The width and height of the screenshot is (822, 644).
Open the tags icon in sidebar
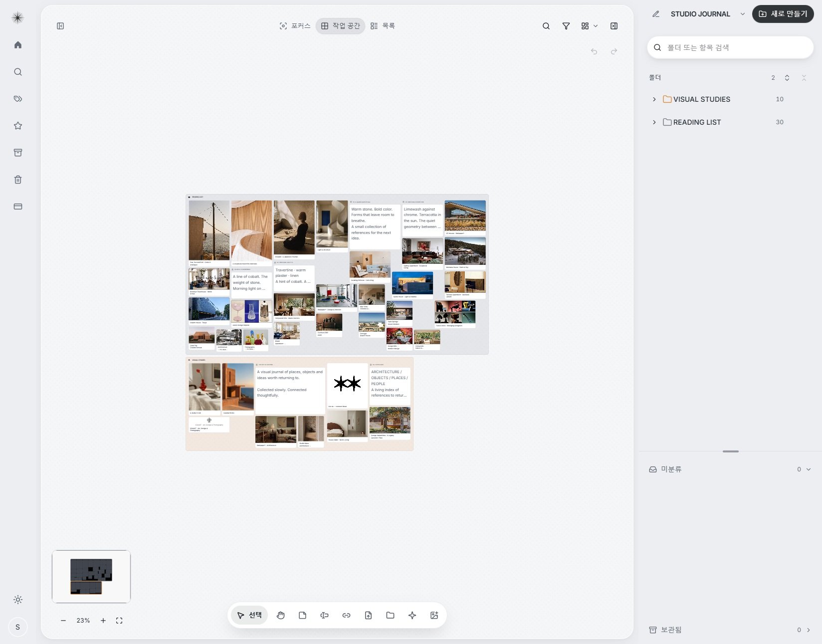pos(18,99)
